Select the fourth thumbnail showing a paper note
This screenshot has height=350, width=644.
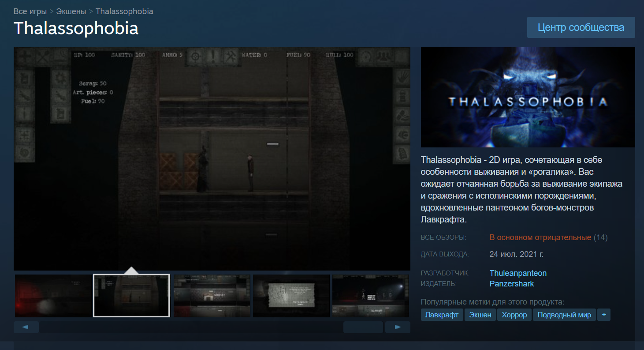click(x=291, y=296)
